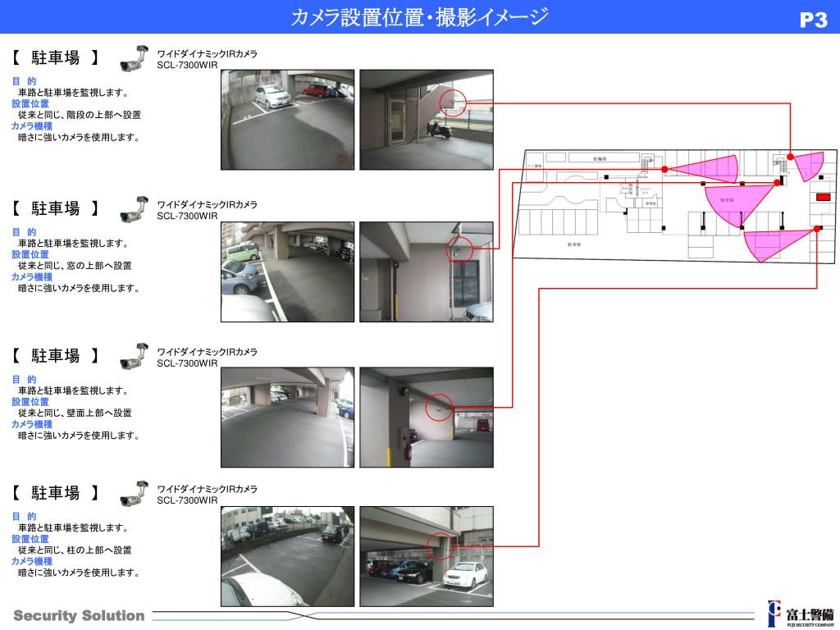Click the カメラ機種 label in the 壁面 section
Screen dimensions: 840x630
coord(32,424)
